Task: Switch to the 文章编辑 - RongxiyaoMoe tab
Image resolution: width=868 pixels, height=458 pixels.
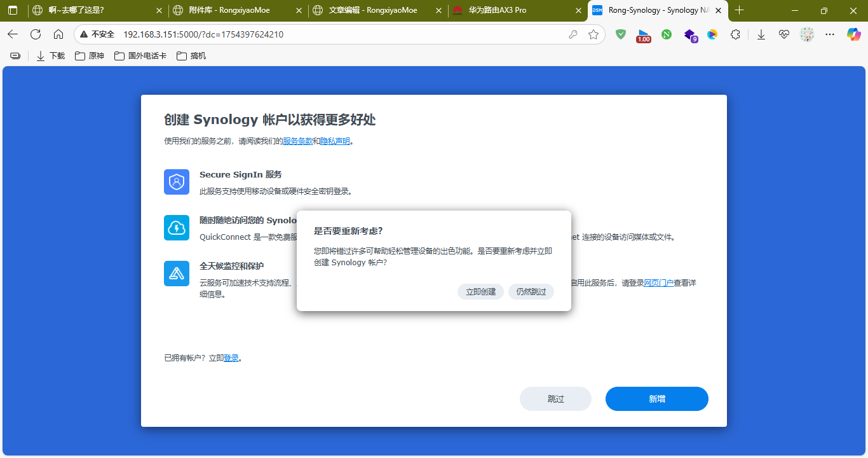Action: [378, 10]
